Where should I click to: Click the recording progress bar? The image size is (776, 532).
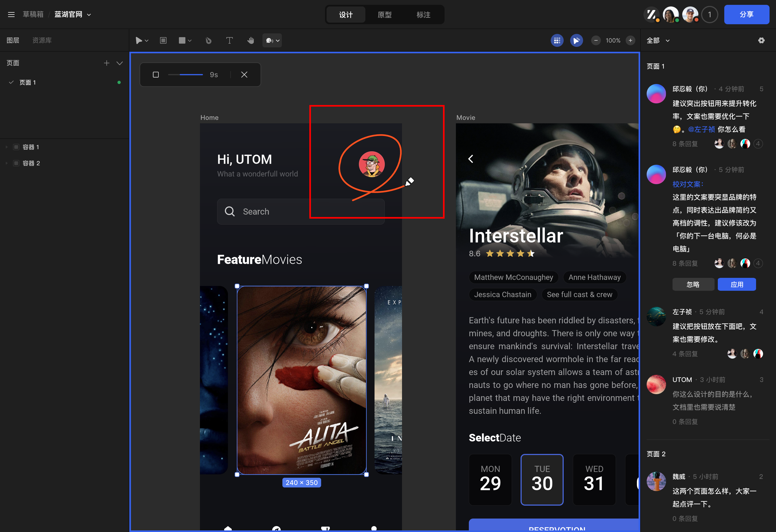tap(185, 75)
